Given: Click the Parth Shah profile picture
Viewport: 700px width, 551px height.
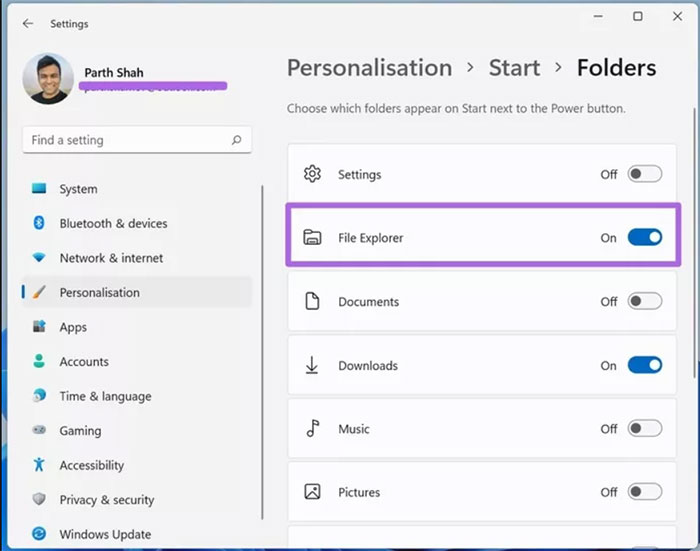Looking at the screenshot, I should click(47, 79).
